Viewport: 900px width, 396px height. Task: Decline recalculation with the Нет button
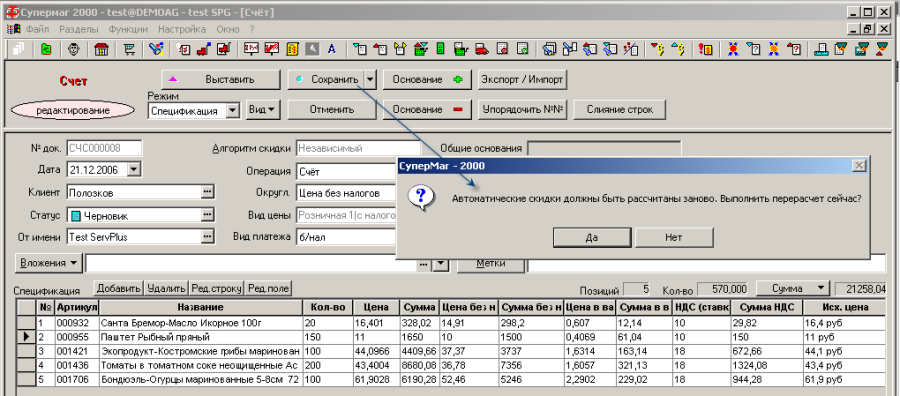tap(674, 237)
